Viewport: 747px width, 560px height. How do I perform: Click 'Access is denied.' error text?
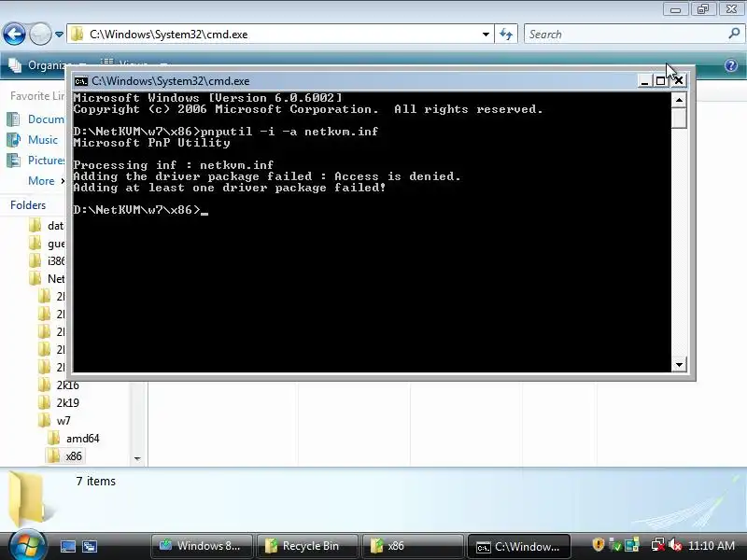click(x=398, y=176)
